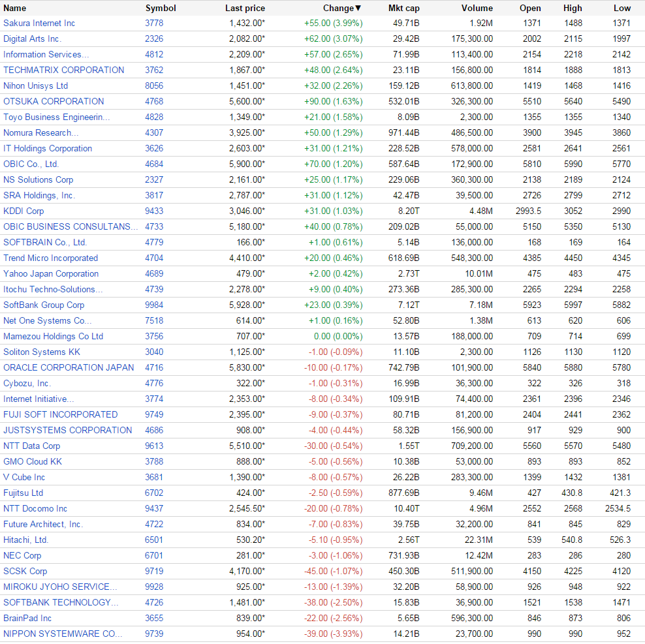Open NIPPON SYSTEMWARE CO link
Viewport: 645px width, 644px height.
click(x=63, y=634)
